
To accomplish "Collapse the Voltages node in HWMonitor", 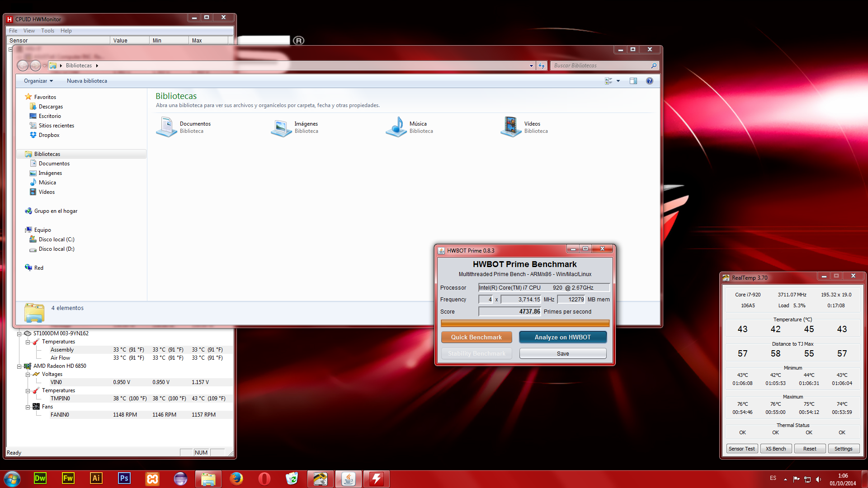I will coord(28,375).
